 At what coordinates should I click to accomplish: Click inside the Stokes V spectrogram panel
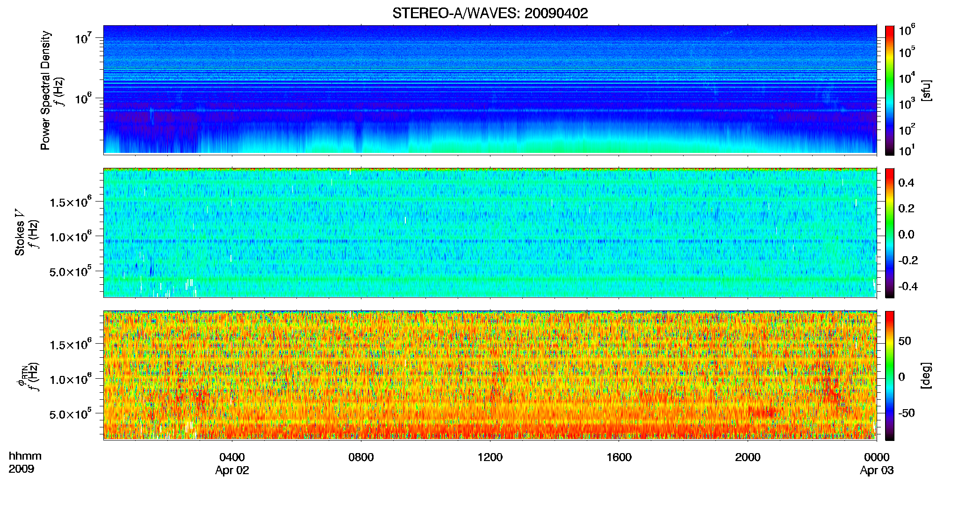tap(490, 233)
